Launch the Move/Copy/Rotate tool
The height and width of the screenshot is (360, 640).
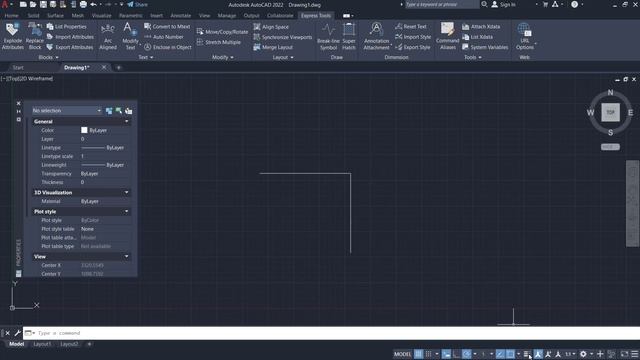coord(222,32)
